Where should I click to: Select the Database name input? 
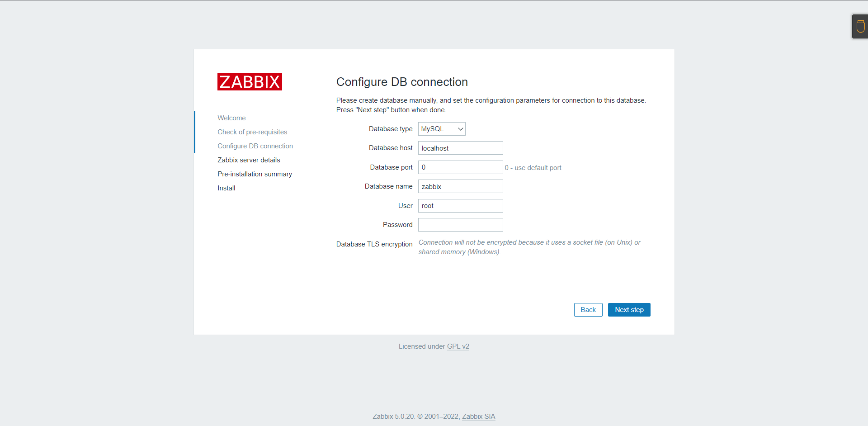[x=460, y=186]
